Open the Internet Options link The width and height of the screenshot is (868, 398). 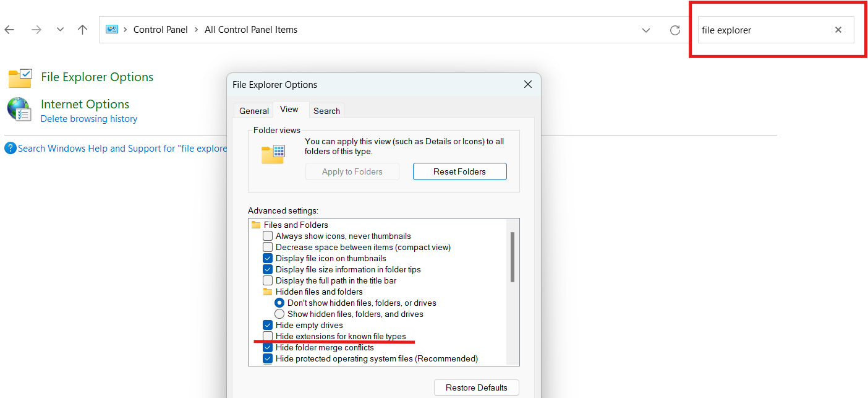[85, 104]
